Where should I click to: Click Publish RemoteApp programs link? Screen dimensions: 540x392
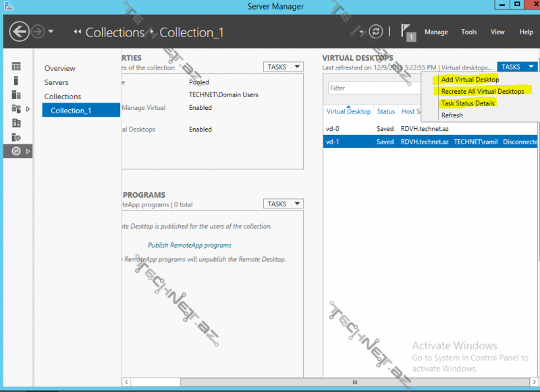click(190, 246)
